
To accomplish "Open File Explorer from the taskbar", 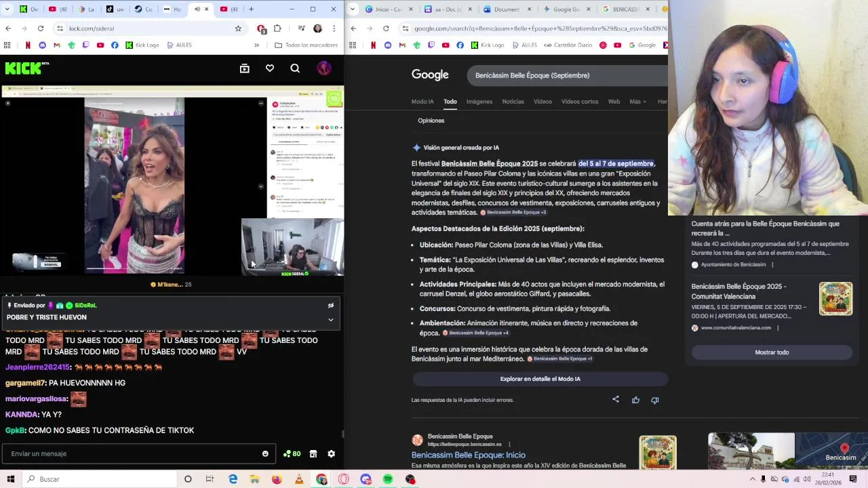I will point(255,479).
